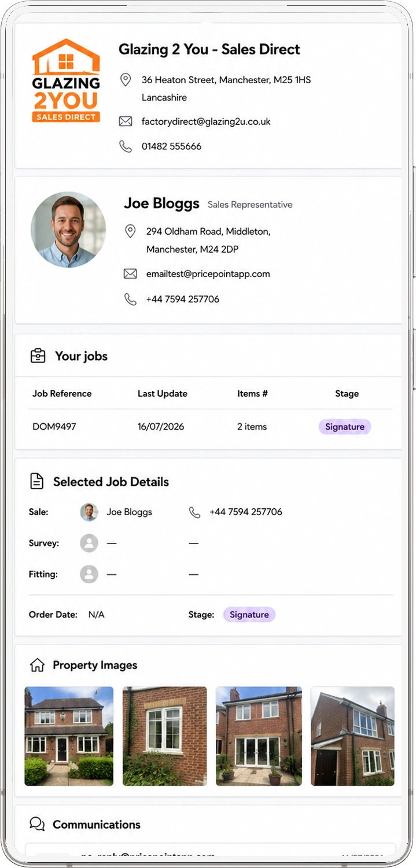Open the close-up window property image thumbnail
Image resolution: width=416 pixels, height=868 pixels.
pos(165,736)
